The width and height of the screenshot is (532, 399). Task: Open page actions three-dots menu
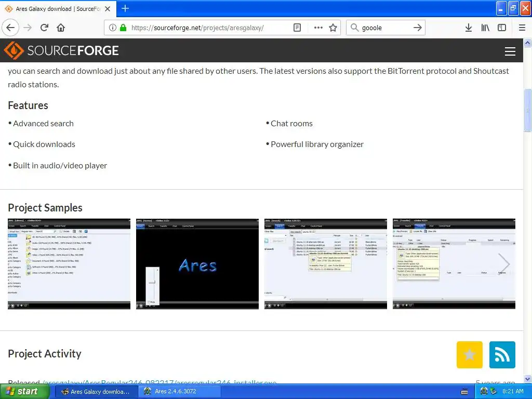(318, 28)
